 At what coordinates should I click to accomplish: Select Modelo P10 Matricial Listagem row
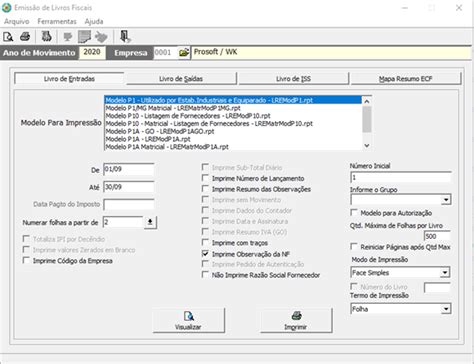click(233, 123)
